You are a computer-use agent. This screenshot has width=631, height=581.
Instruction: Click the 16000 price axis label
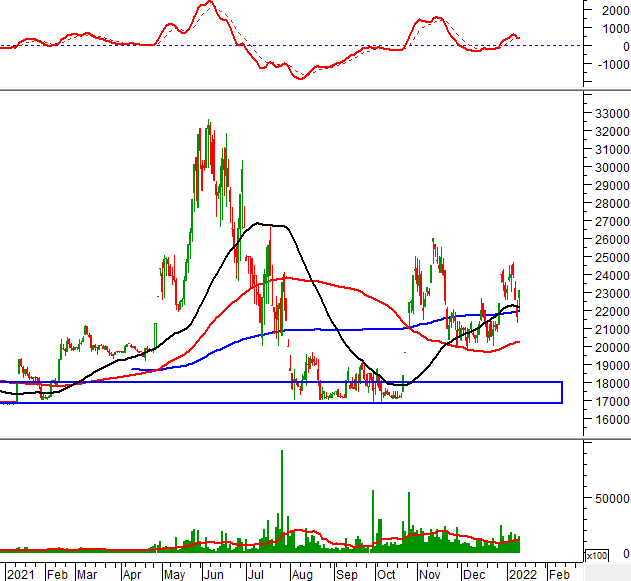point(610,420)
